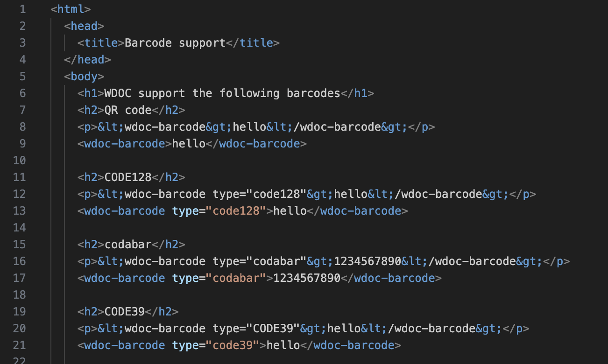Click the "CODE39" h2 heading text
The height and width of the screenshot is (364, 608).
point(125,311)
